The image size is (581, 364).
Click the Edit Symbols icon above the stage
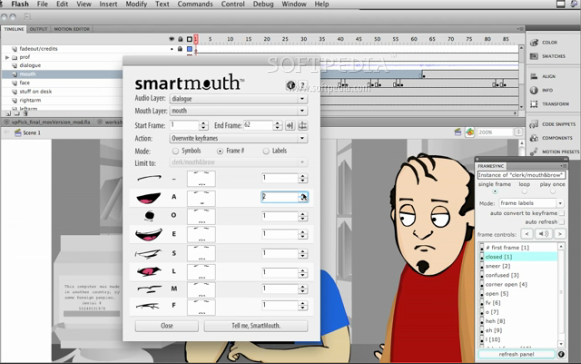[x=470, y=132]
